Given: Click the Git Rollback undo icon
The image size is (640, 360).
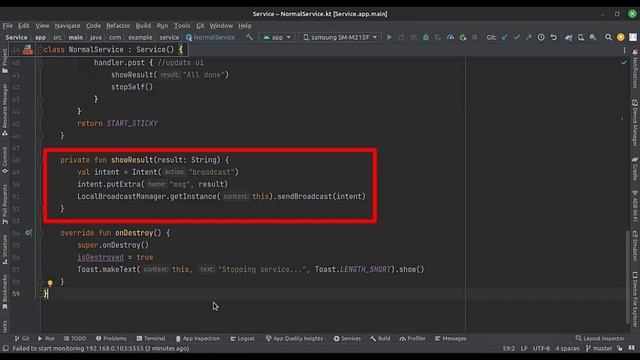Looking at the screenshot, I should tap(553, 37).
